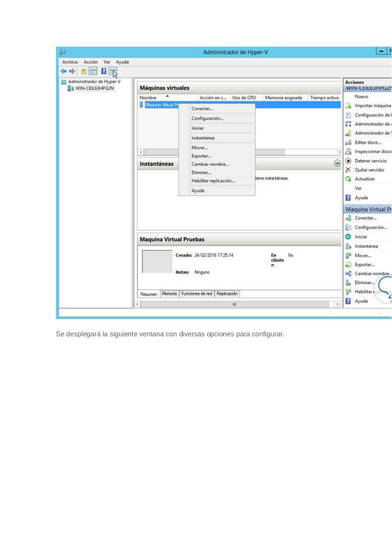Collapse the Instantáneas panel with its chevron
Viewport: 392px width, 554px height.
(337, 163)
